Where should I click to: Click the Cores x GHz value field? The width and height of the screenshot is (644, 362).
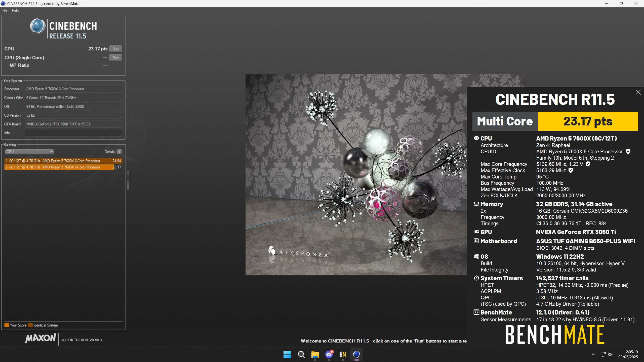[73, 98]
